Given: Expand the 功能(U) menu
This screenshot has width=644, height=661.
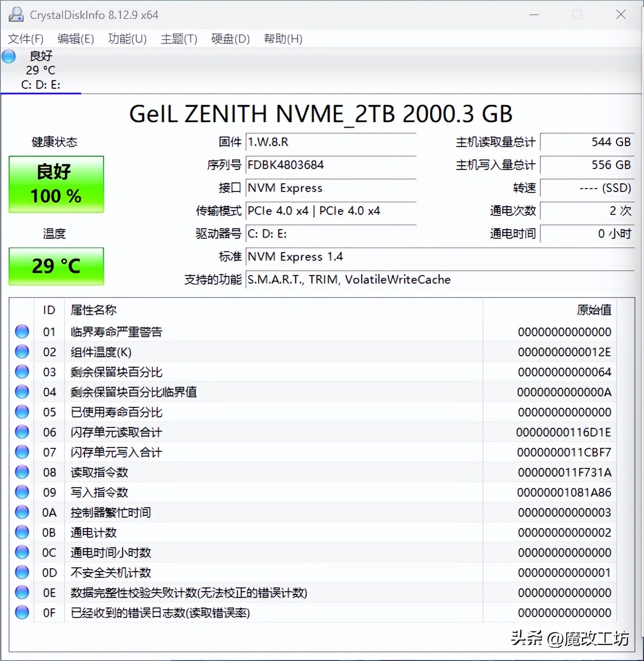Looking at the screenshot, I should (x=127, y=39).
